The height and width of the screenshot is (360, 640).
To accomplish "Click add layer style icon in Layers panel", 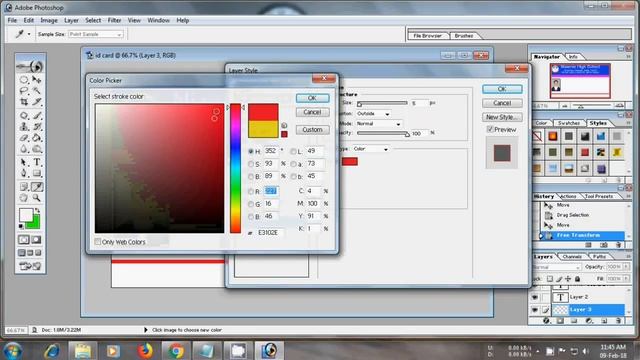I will (x=547, y=321).
